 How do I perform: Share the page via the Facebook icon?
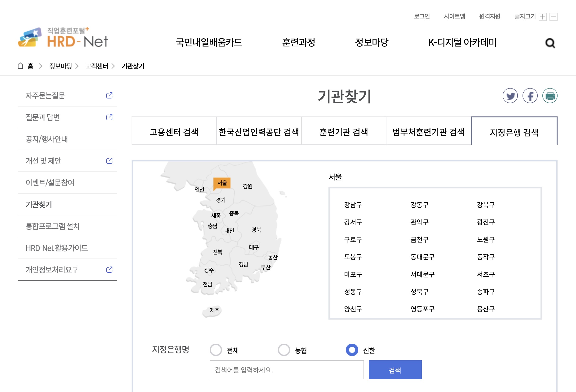coord(530,95)
